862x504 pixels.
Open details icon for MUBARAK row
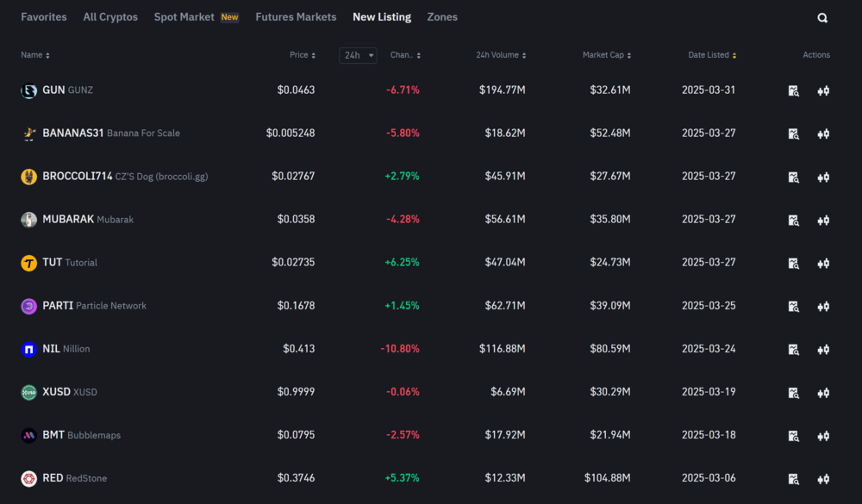pyautogui.click(x=793, y=220)
